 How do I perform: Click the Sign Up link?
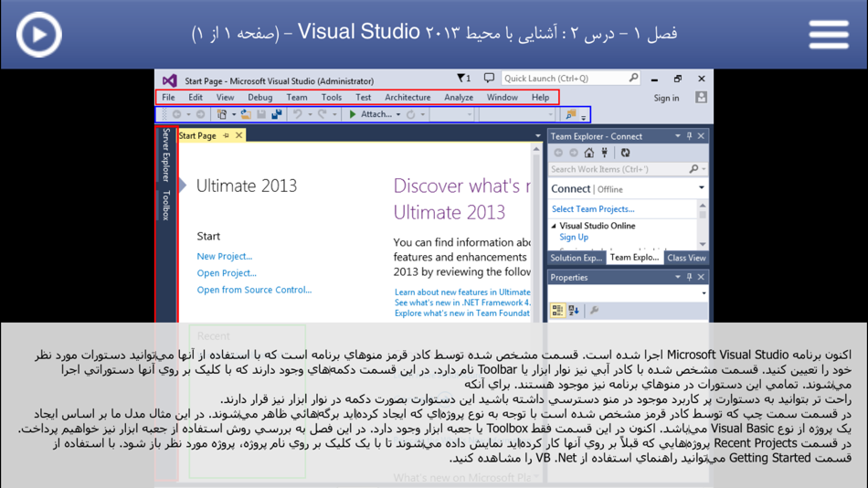point(574,237)
